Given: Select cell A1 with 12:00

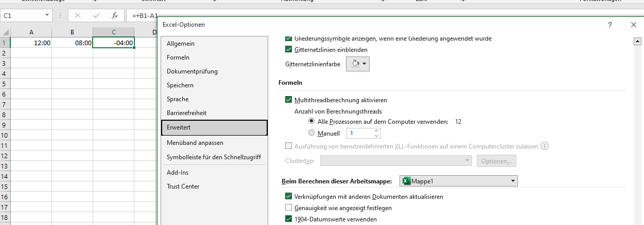Looking at the screenshot, I should point(31,43).
